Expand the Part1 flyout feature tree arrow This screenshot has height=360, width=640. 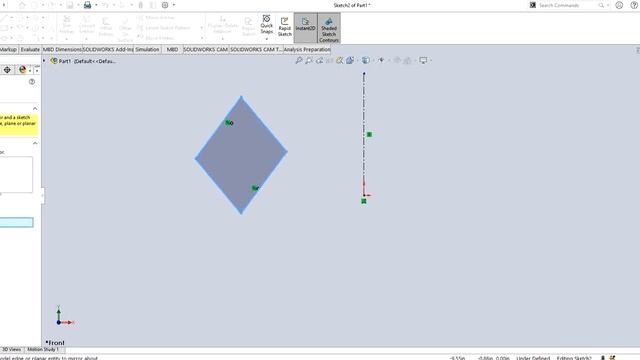44,61
